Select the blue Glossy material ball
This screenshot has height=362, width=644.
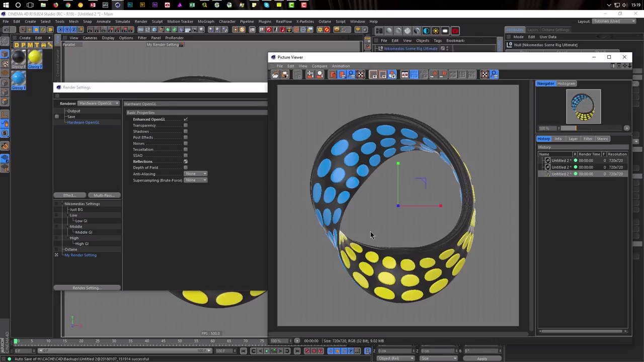click(x=19, y=79)
